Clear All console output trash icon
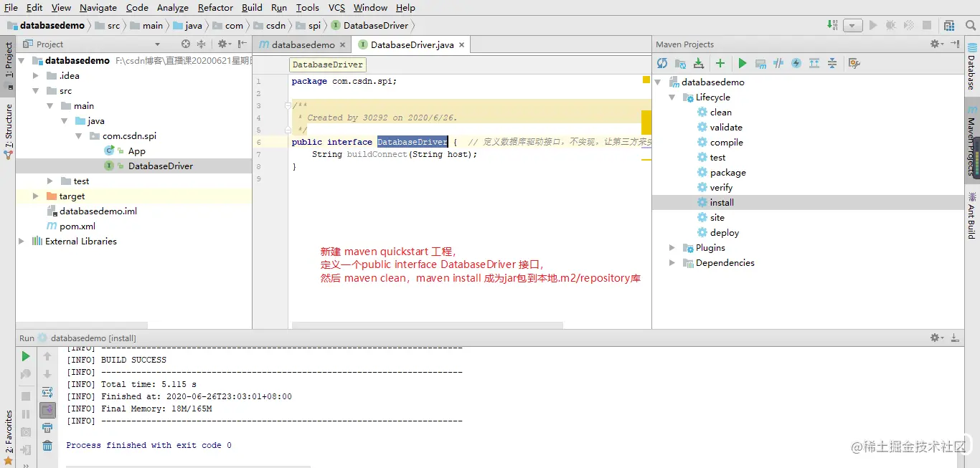Image resolution: width=980 pixels, height=468 pixels. point(47,446)
